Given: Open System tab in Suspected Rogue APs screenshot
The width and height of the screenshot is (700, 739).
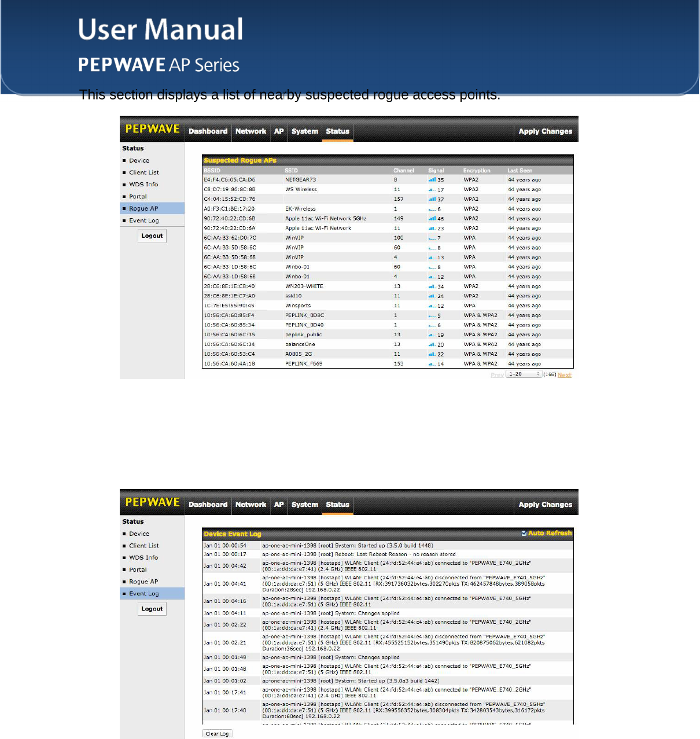Looking at the screenshot, I should [x=305, y=131].
